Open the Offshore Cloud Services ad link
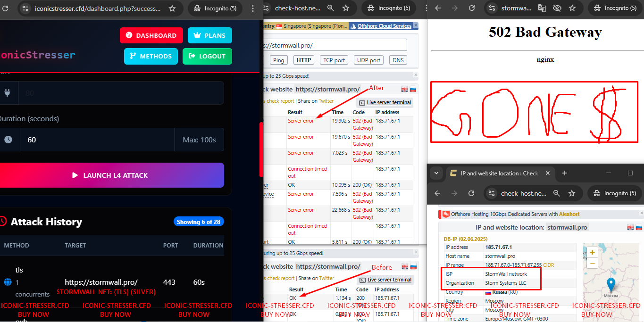 point(385,26)
